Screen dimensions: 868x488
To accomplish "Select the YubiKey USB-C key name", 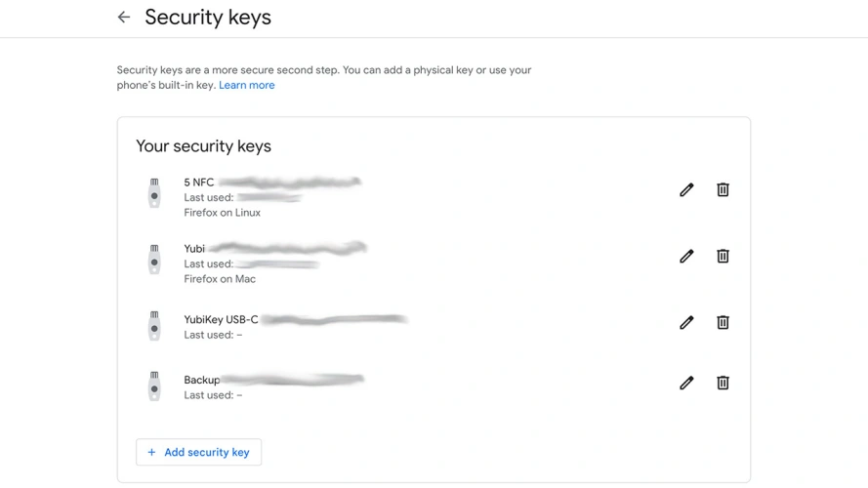I will (x=221, y=319).
